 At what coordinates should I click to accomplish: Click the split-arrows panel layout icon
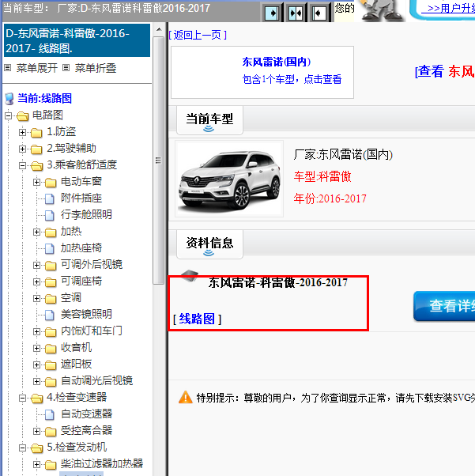[x=296, y=13]
